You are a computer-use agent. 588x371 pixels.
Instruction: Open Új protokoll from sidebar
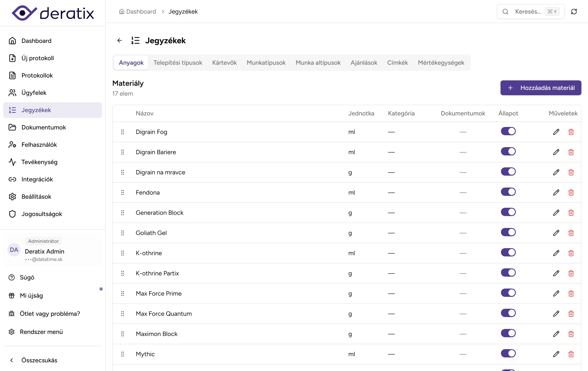[37, 58]
